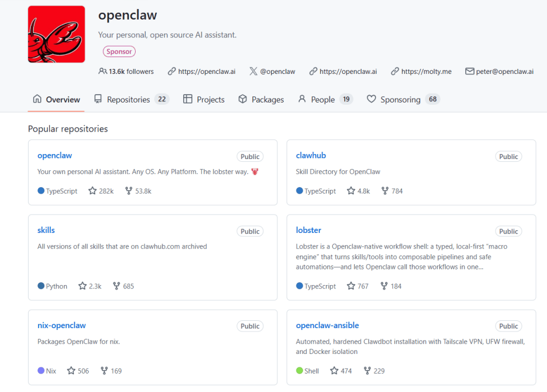
Task: Open the Sponsoring tab
Action: click(400, 100)
